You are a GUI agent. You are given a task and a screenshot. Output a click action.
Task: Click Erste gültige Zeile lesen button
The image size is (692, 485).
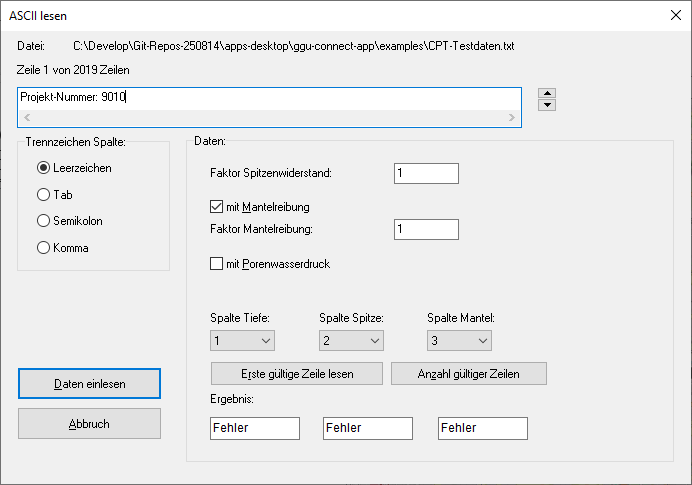tap(297, 373)
